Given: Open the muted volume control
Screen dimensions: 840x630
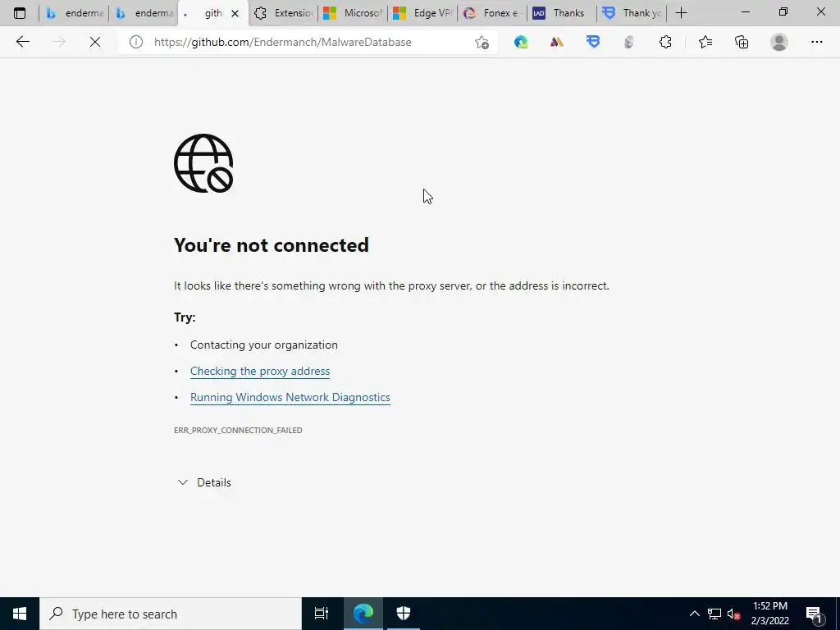Looking at the screenshot, I should pyautogui.click(x=733, y=614).
